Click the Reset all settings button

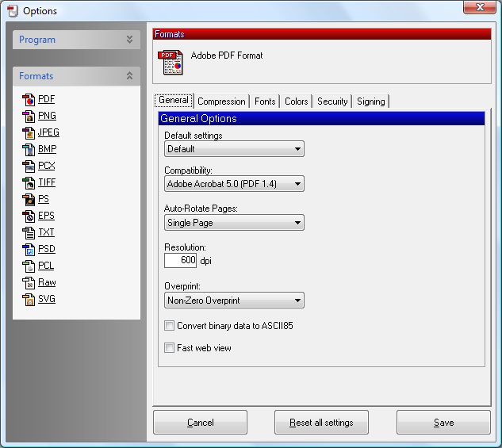click(321, 423)
